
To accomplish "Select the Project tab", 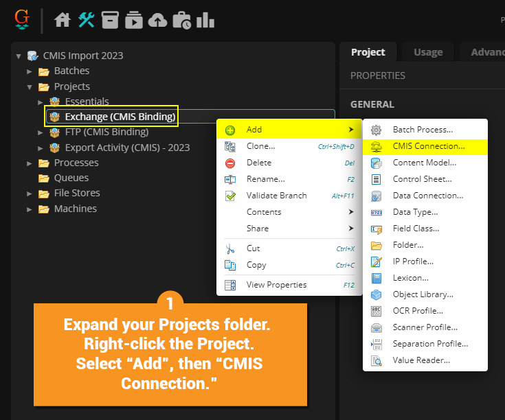I will [x=368, y=52].
